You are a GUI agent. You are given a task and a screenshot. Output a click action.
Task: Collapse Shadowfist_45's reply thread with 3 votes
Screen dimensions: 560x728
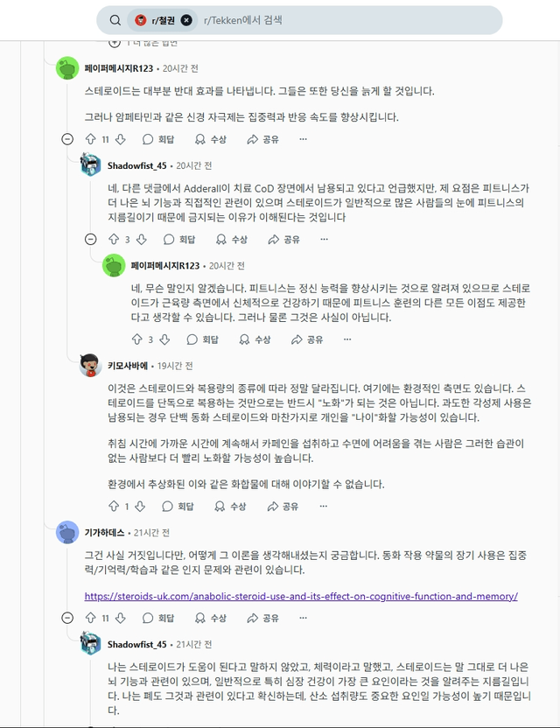[x=90, y=239]
